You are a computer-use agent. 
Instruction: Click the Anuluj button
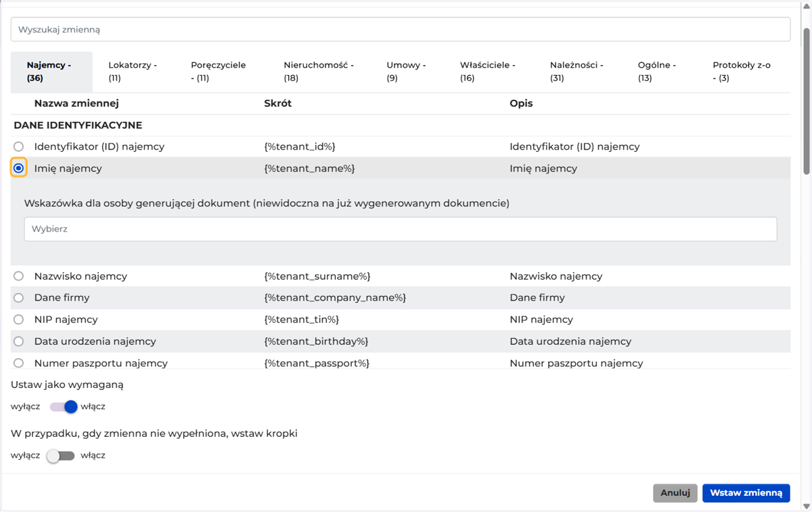point(675,493)
